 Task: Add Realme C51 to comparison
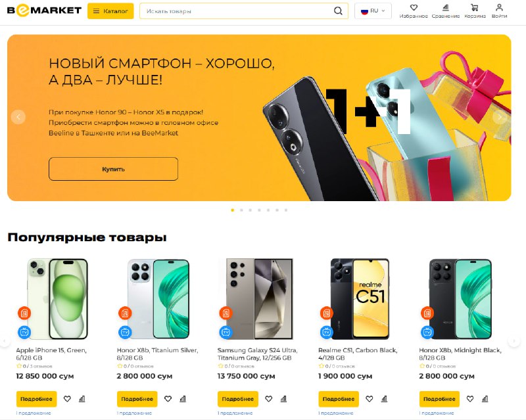pyautogui.click(x=384, y=399)
